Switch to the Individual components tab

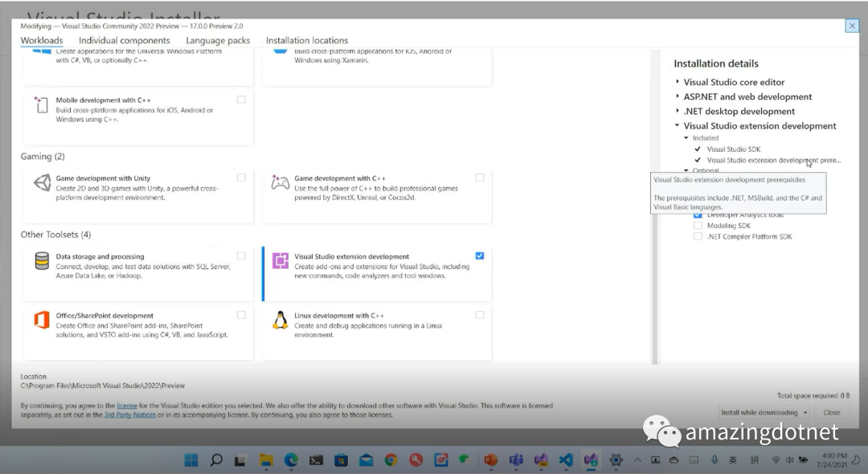coord(124,40)
